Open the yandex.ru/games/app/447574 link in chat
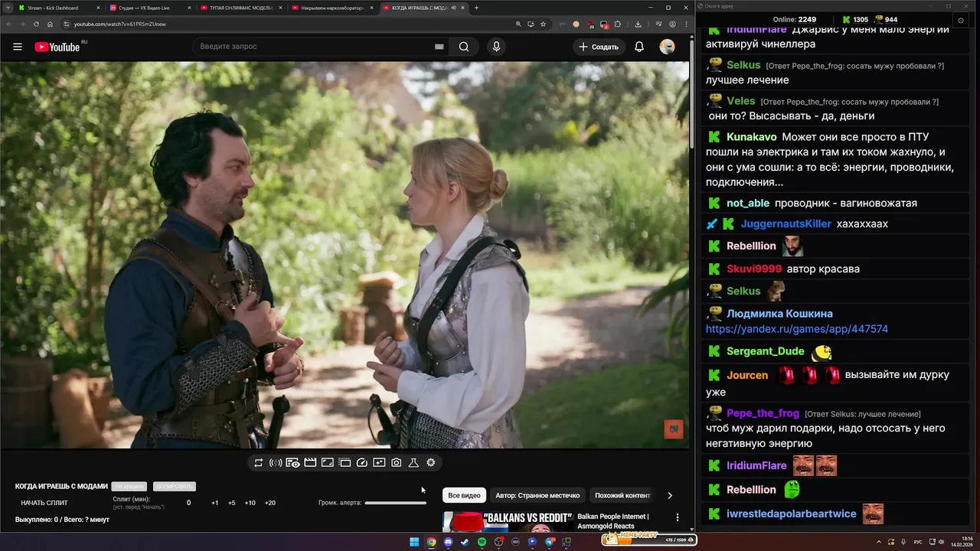Viewport: 980px width, 551px height. 796,329
